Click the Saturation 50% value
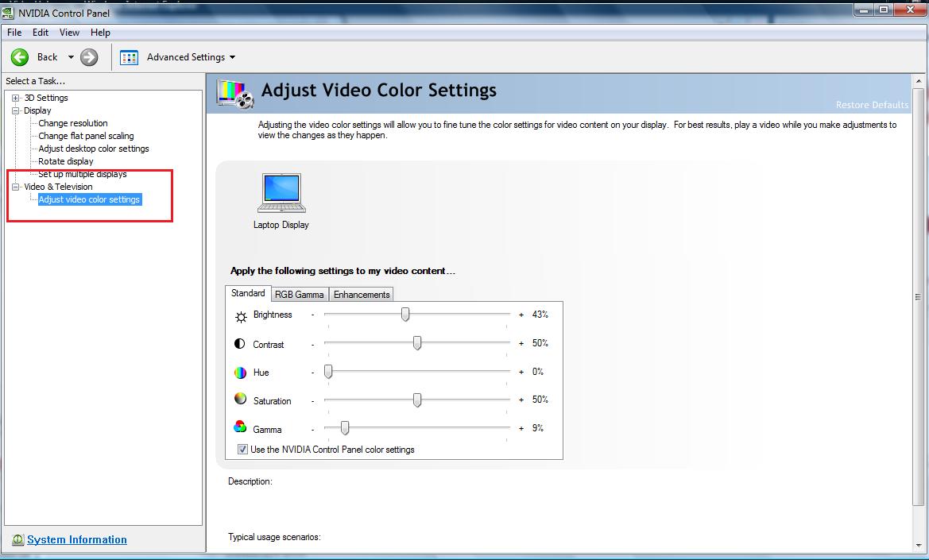This screenshot has width=929, height=560. (x=540, y=400)
